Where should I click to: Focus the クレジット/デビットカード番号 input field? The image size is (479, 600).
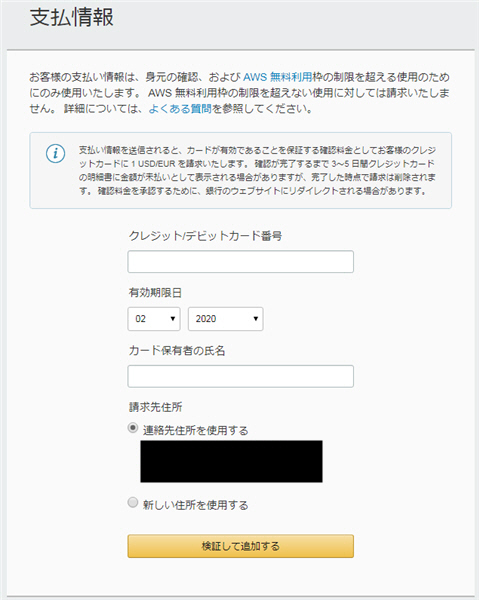241,262
